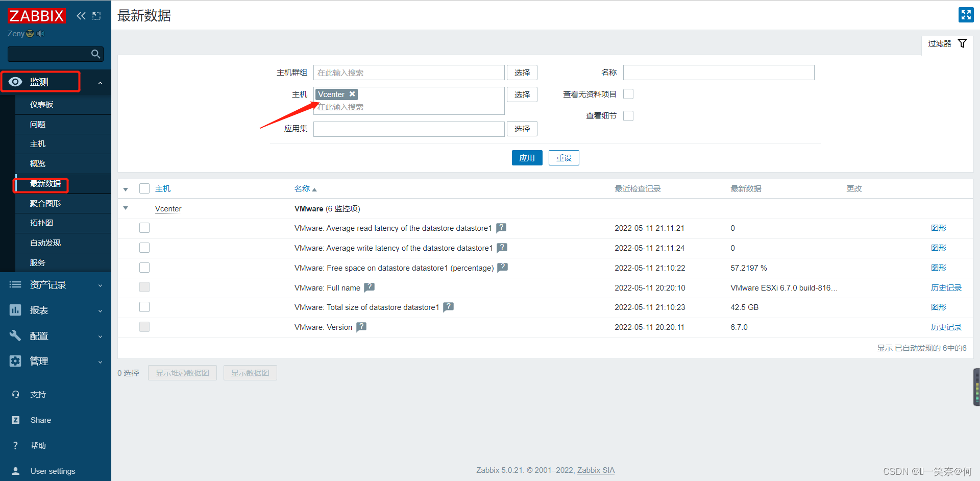The height and width of the screenshot is (481, 980).
Task: Click the ZABBIX logo
Action: [37, 16]
